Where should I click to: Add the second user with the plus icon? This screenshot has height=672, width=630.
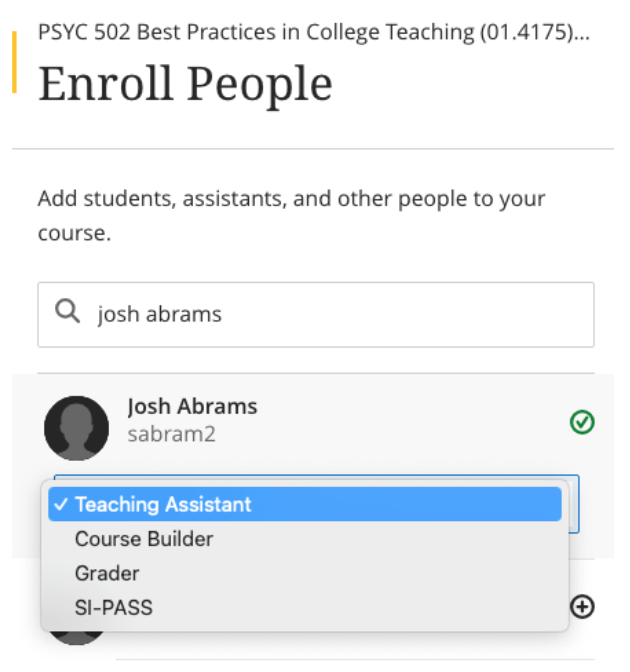[x=581, y=606]
